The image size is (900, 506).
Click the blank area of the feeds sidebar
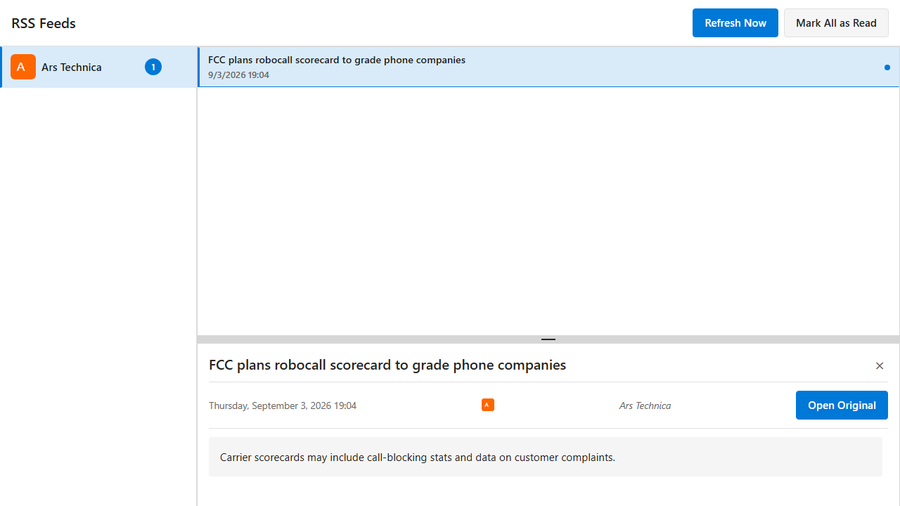[98, 297]
